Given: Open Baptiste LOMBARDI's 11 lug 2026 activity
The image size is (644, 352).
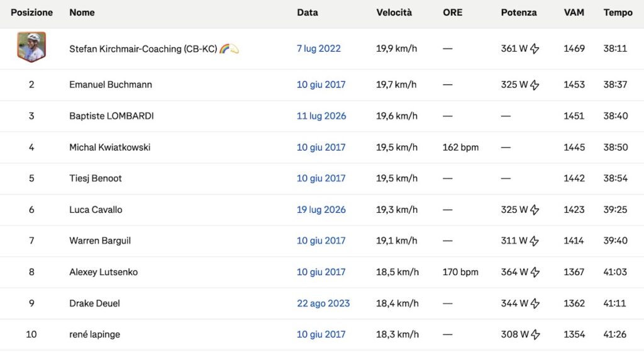Looking at the screenshot, I should click(x=321, y=116).
